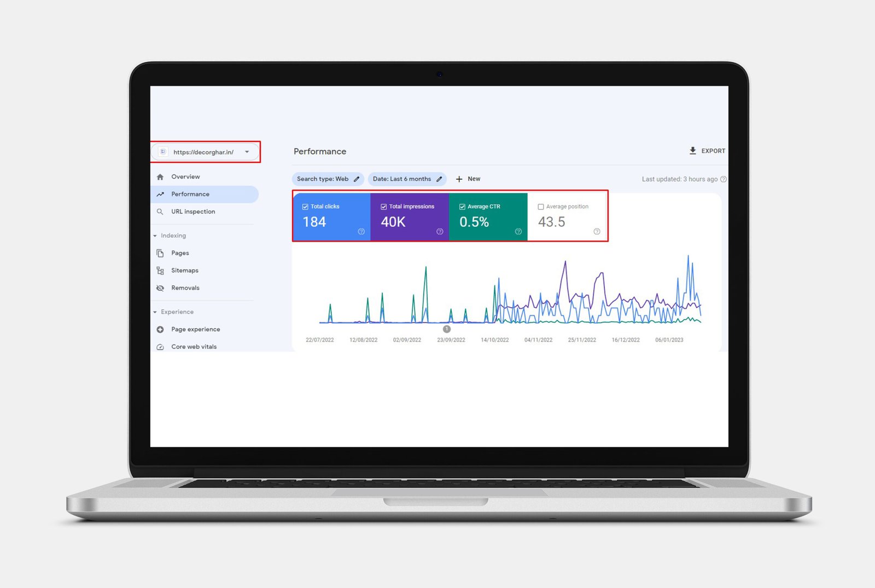
Task: Click the plus icon beside New
Action: point(459,179)
